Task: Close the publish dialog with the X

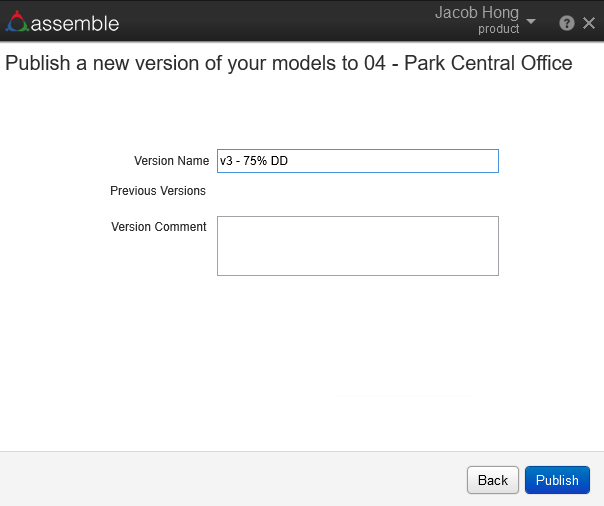Action: click(x=589, y=23)
